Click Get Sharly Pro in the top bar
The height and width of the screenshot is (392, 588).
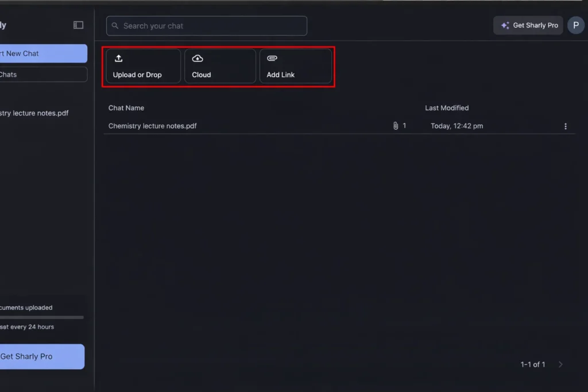click(x=528, y=25)
